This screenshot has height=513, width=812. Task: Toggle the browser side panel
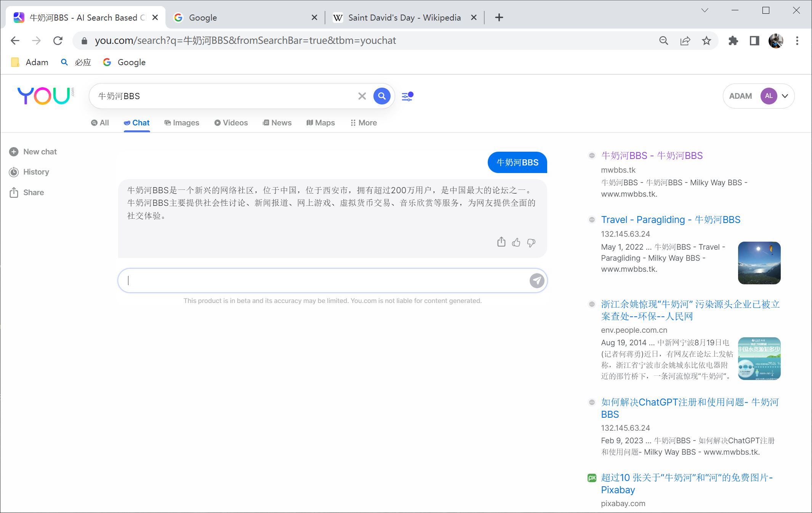pyautogui.click(x=754, y=40)
